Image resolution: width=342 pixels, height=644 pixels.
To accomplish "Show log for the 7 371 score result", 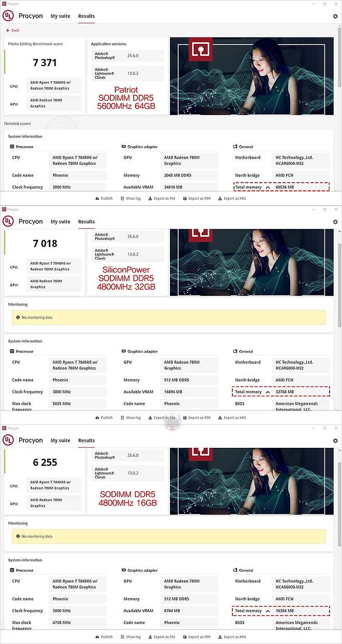I will [130, 198].
